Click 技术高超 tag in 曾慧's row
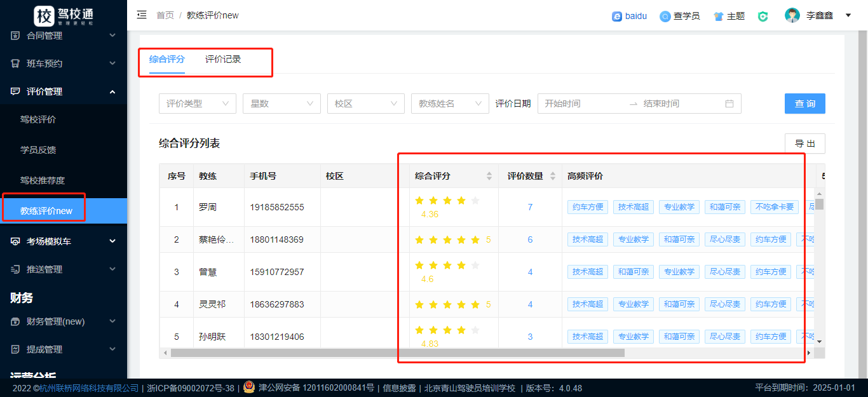The width and height of the screenshot is (868, 397). pos(588,272)
